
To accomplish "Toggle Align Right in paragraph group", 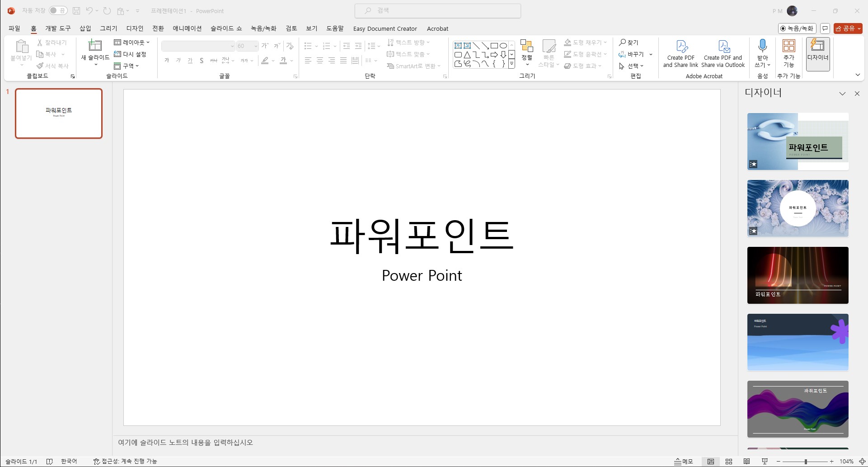I will [x=332, y=60].
